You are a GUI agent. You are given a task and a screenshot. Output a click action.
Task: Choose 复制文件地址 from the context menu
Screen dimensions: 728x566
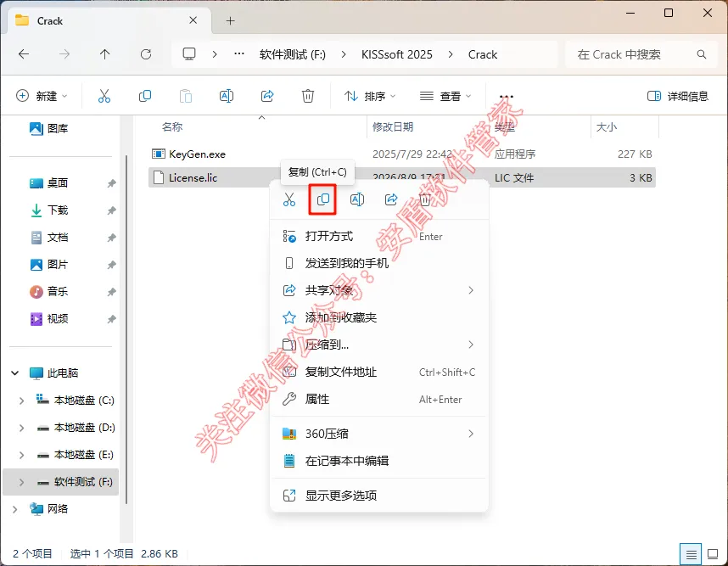(x=379, y=372)
